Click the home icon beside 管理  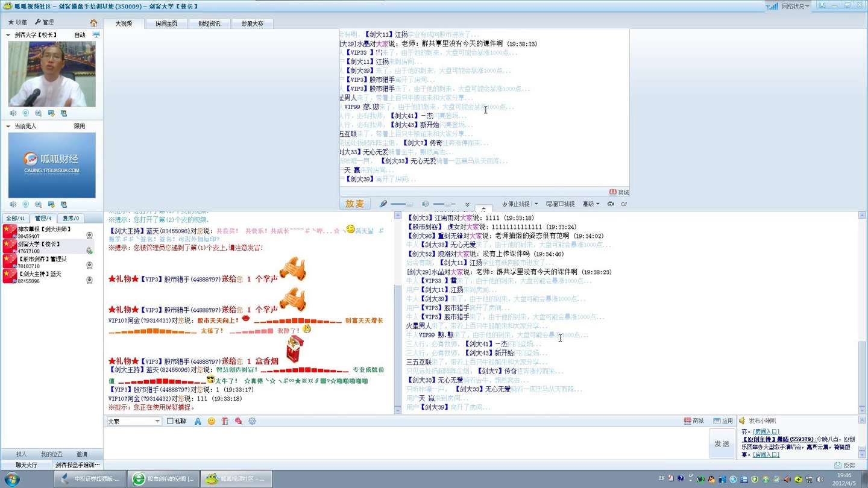93,23
